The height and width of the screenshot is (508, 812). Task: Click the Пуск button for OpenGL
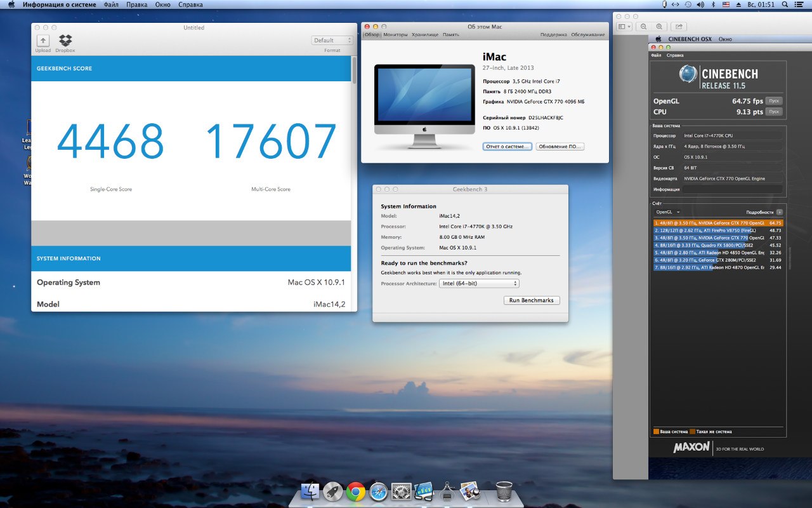coord(773,101)
